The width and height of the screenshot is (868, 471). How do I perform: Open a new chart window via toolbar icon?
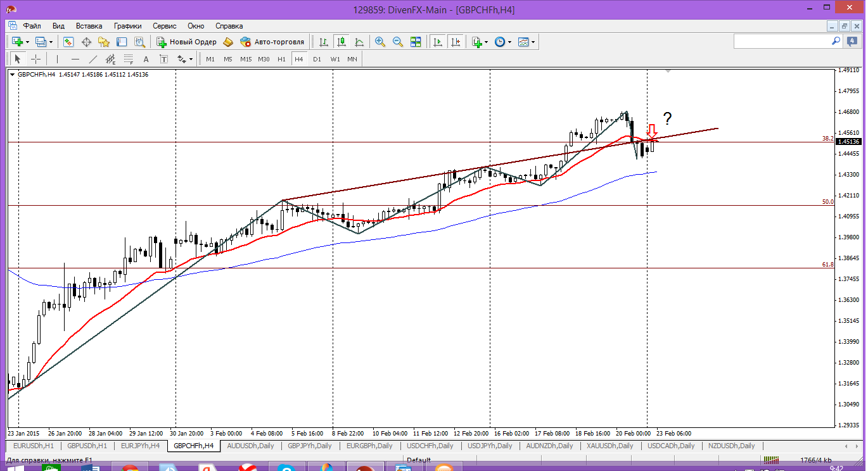(x=17, y=42)
